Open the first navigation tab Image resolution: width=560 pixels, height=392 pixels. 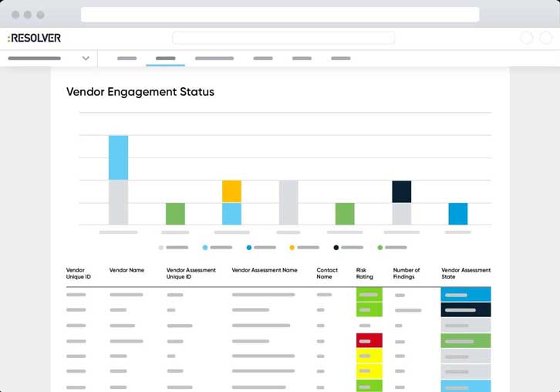point(127,58)
